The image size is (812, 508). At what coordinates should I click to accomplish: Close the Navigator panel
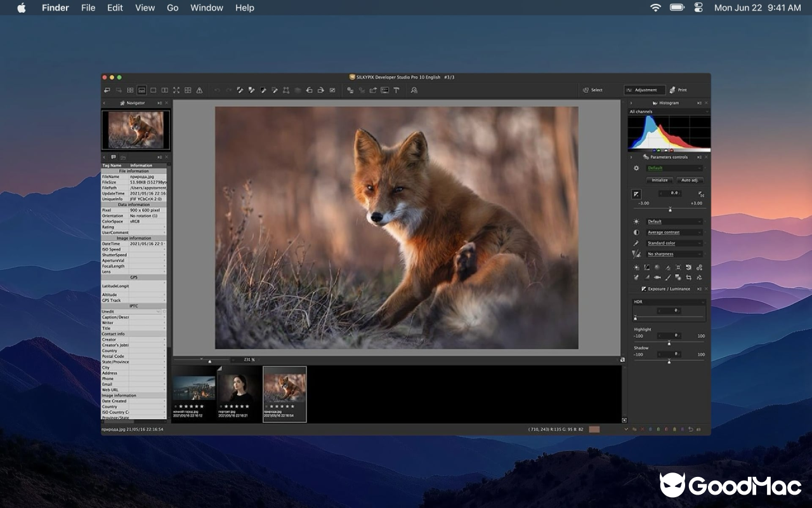[x=167, y=103]
